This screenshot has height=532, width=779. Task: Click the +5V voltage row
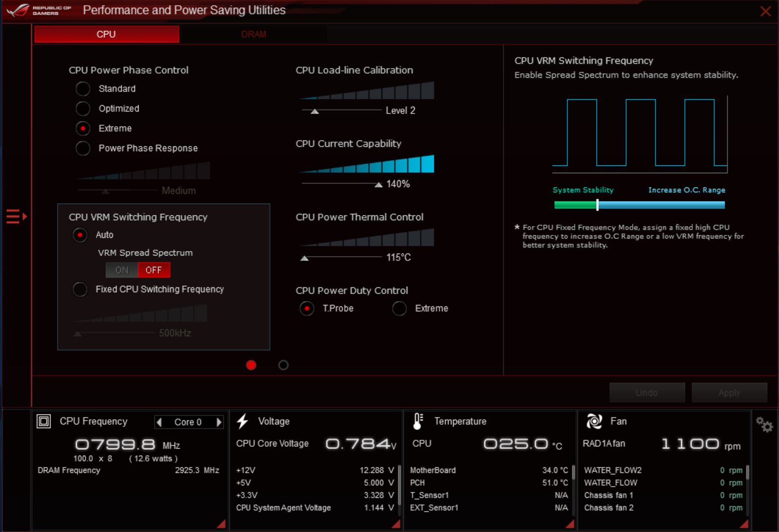(315, 483)
